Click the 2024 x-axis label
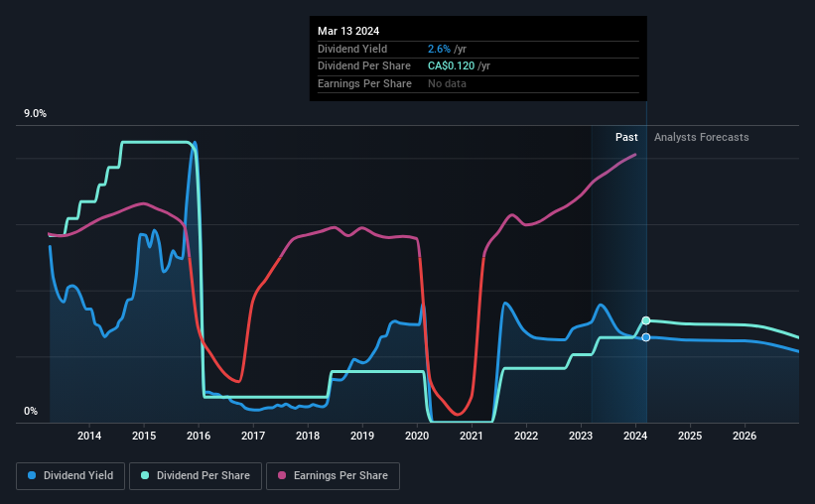Viewport: 815px width, 504px height. point(635,436)
